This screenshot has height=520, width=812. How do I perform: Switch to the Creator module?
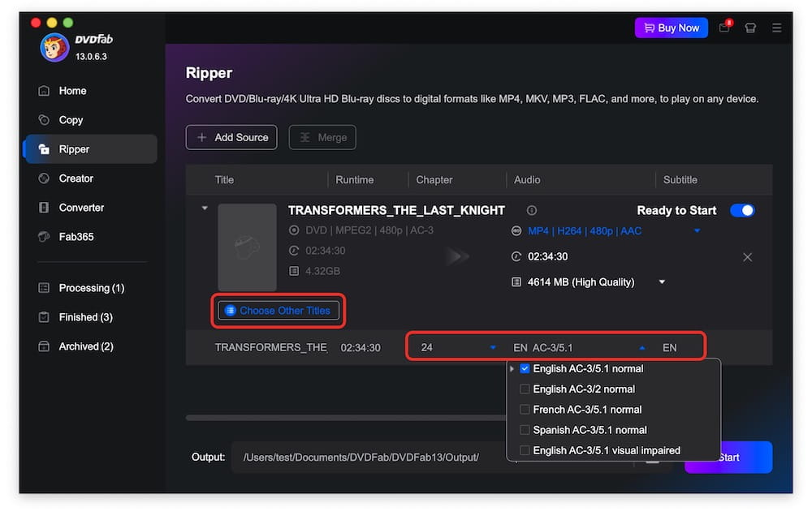[76, 178]
